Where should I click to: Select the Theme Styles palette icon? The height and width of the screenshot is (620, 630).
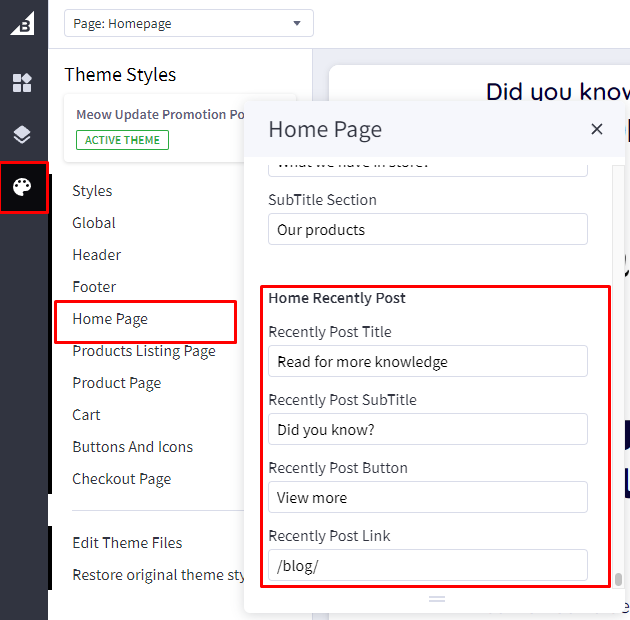(23, 187)
